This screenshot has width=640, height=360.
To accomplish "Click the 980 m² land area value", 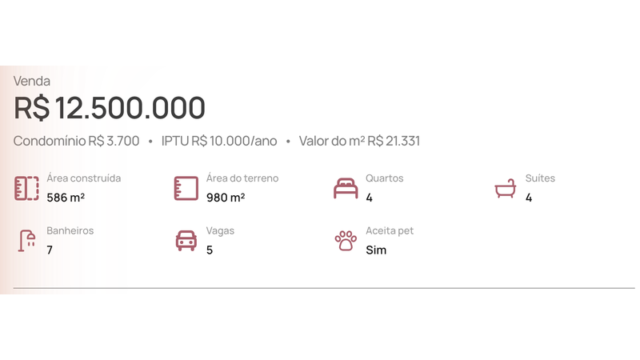I will [x=226, y=198].
